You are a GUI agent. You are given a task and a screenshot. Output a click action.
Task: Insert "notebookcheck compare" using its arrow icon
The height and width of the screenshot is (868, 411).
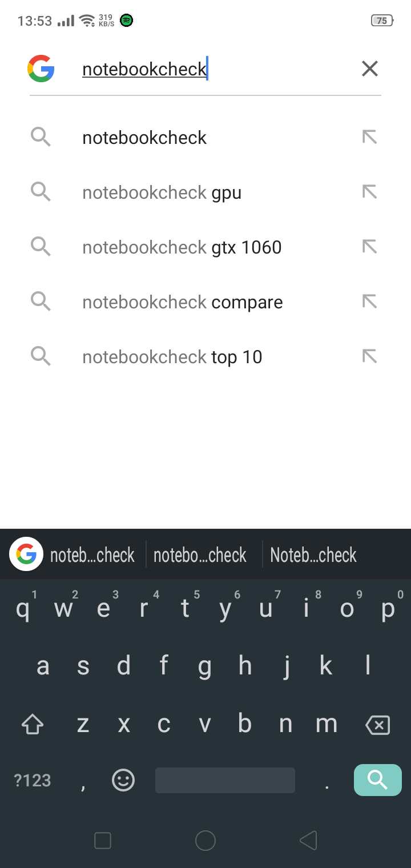(x=370, y=302)
